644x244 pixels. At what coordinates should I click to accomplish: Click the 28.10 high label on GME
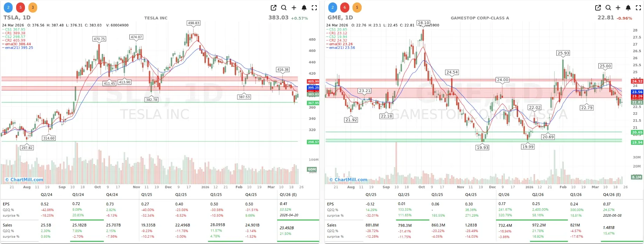pos(423,23)
